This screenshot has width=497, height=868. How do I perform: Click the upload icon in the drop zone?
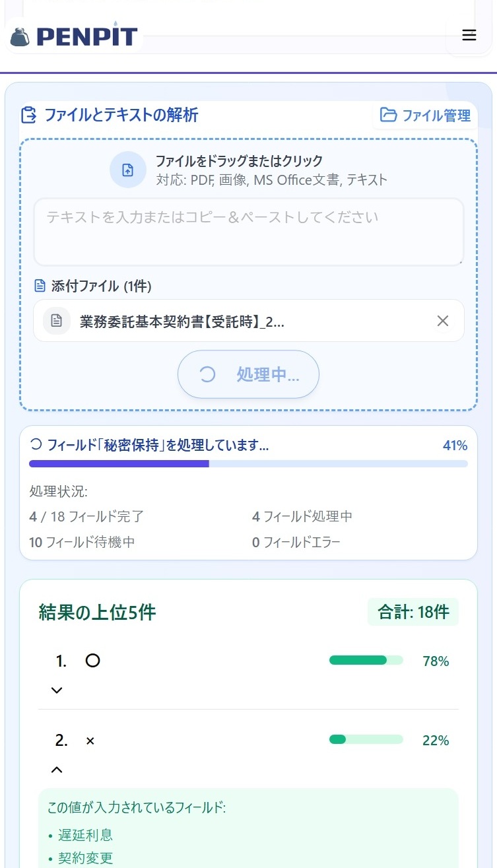point(128,170)
